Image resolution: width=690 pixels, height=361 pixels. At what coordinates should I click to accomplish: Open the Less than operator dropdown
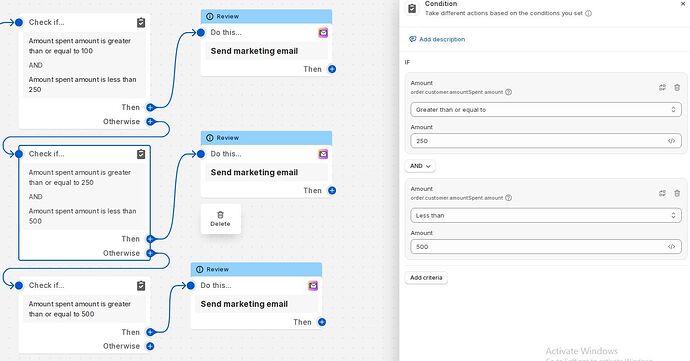coord(546,215)
